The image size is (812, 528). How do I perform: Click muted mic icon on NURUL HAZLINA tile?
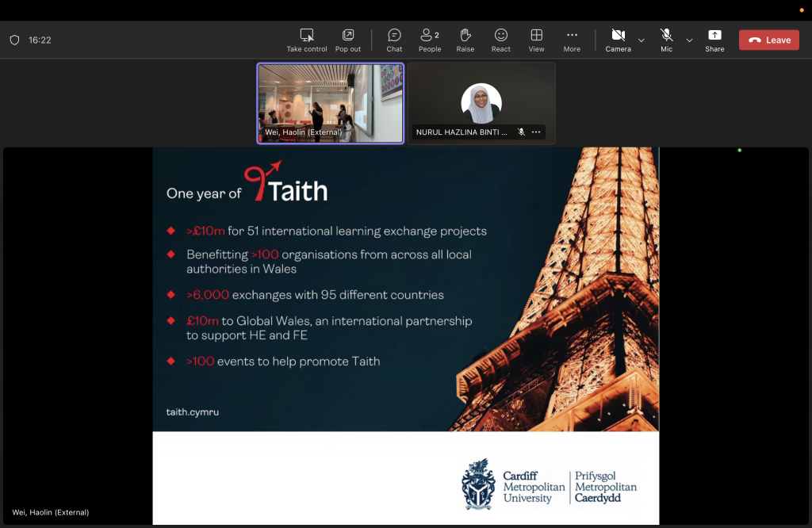click(x=522, y=132)
